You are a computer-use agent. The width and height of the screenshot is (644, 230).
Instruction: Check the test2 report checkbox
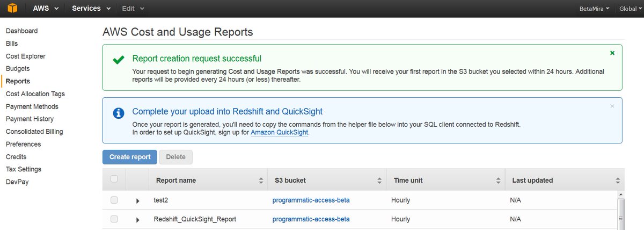coord(114,200)
